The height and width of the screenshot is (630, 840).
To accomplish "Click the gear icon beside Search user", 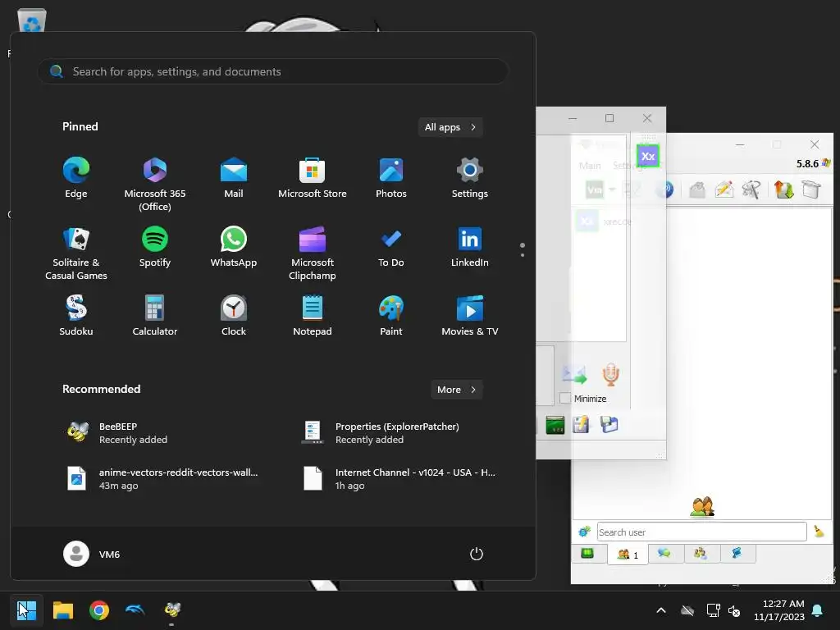I will tap(584, 532).
